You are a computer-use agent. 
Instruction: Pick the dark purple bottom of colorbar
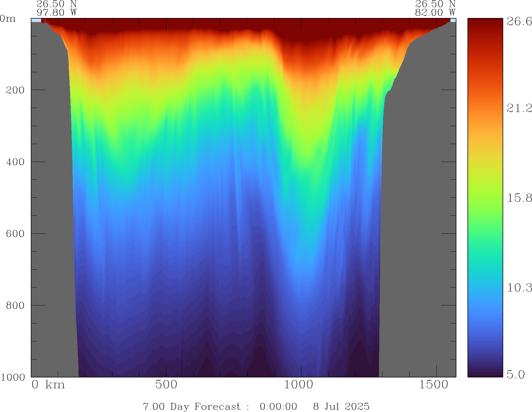(x=485, y=373)
